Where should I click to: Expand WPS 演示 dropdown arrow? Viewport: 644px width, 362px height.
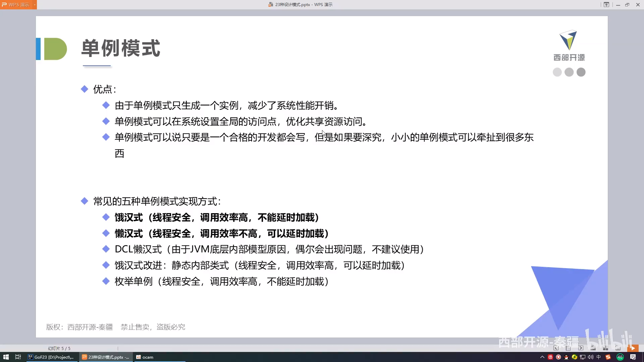click(x=35, y=5)
